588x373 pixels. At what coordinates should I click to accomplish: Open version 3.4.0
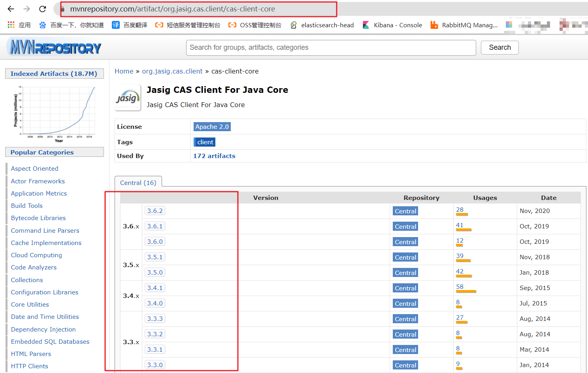[155, 303]
